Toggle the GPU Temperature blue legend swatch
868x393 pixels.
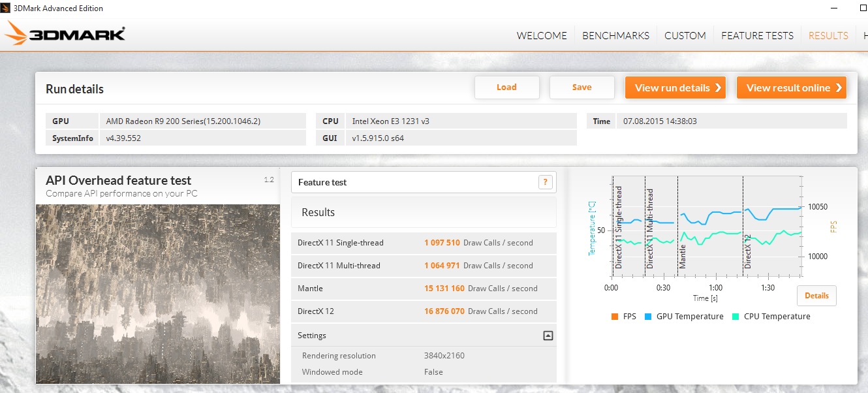[648, 317]
